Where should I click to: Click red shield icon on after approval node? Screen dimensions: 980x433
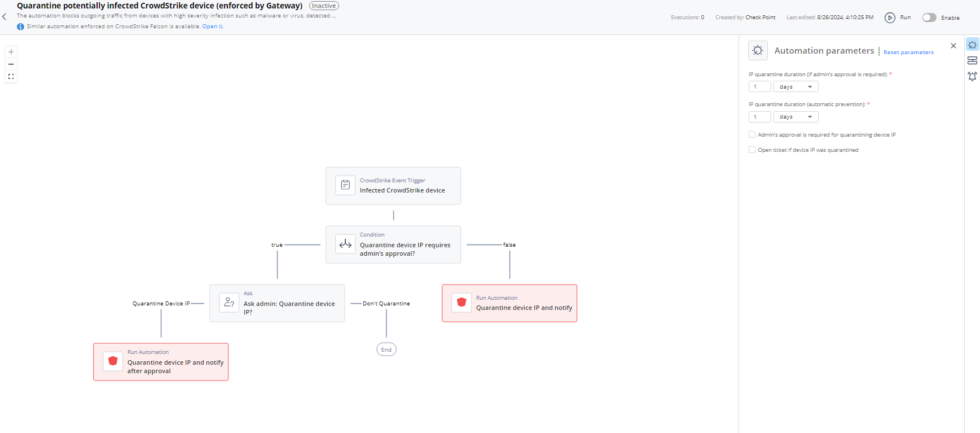point(113,361)
